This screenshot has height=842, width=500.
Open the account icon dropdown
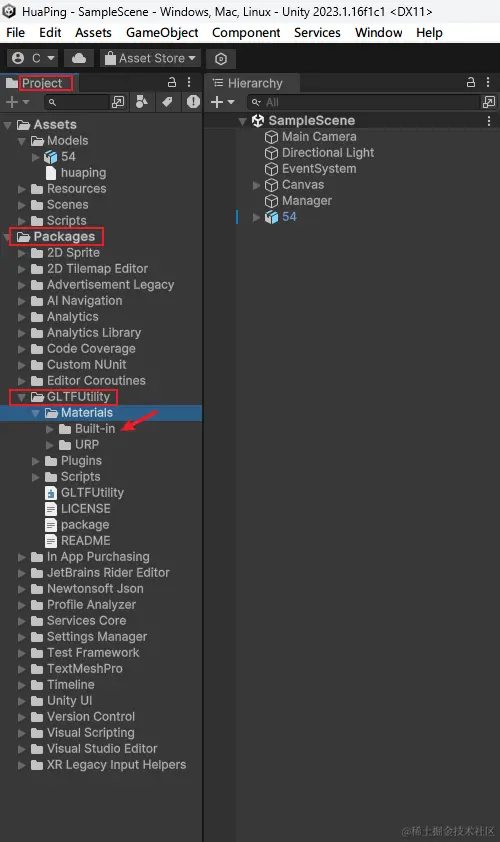33,58
